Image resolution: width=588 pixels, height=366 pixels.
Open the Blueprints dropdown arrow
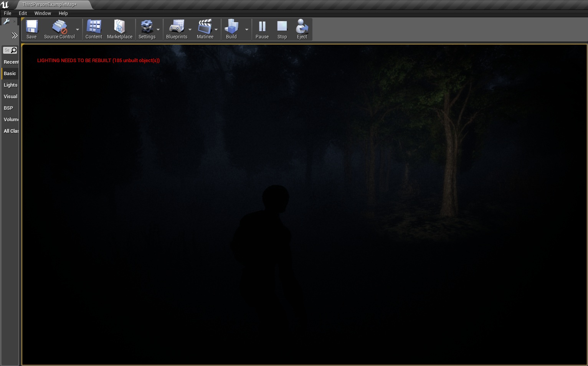(190, 30)
